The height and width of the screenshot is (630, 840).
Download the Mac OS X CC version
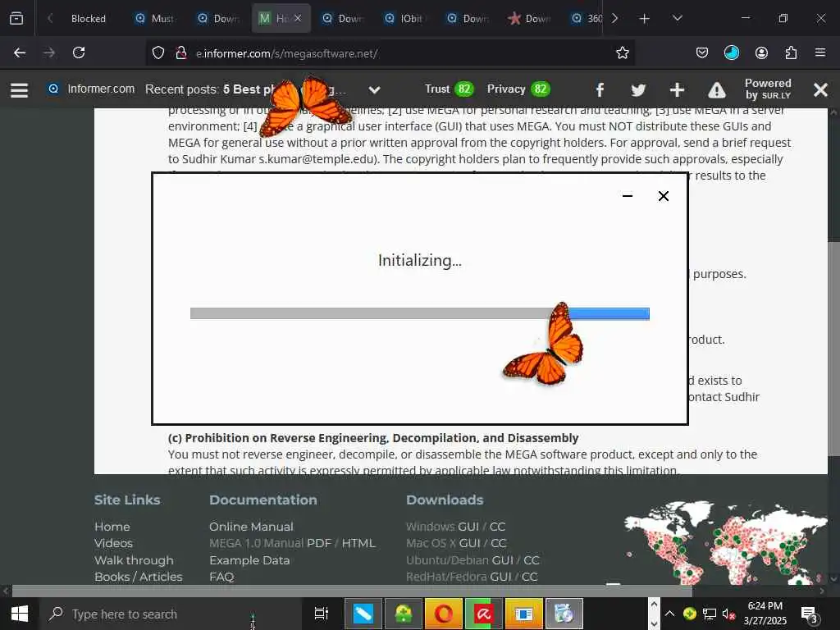498,543
